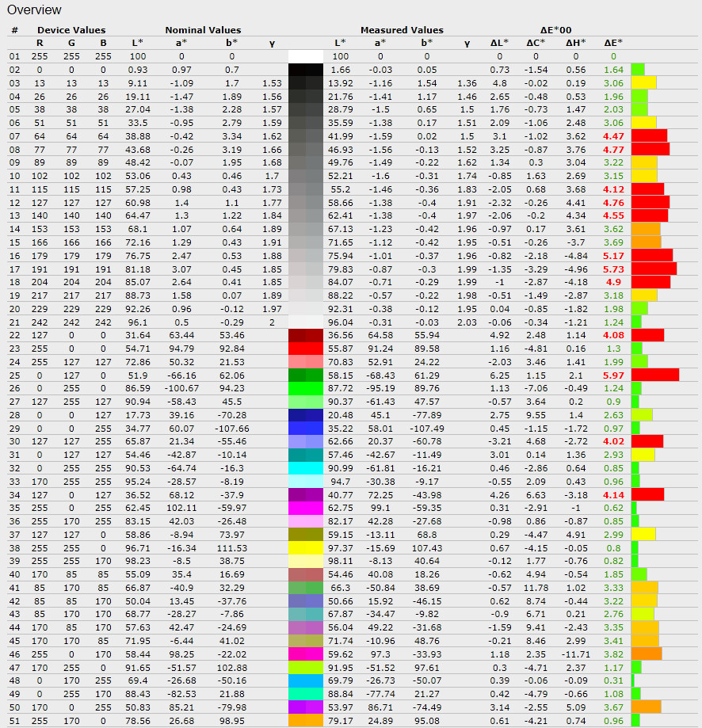Click the orange ΔE bar for row 46
This screenshot has height=728, width=702.
(647, 654)
